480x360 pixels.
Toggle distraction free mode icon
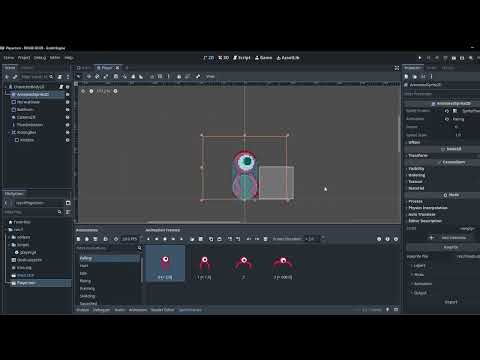[x=397, y=68]
